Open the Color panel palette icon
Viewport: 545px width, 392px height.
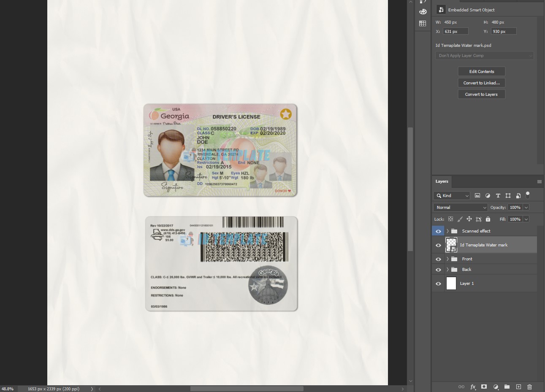423,12
